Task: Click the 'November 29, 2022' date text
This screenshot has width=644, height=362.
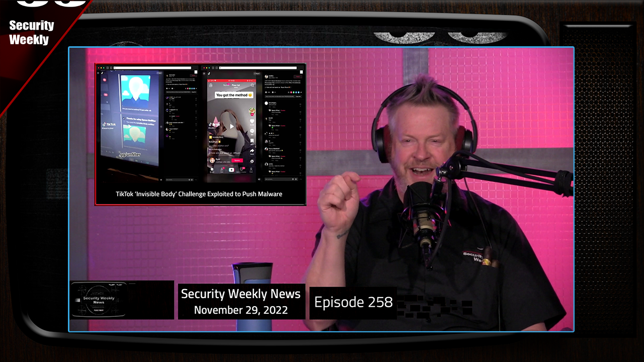Action: point(241,310)
